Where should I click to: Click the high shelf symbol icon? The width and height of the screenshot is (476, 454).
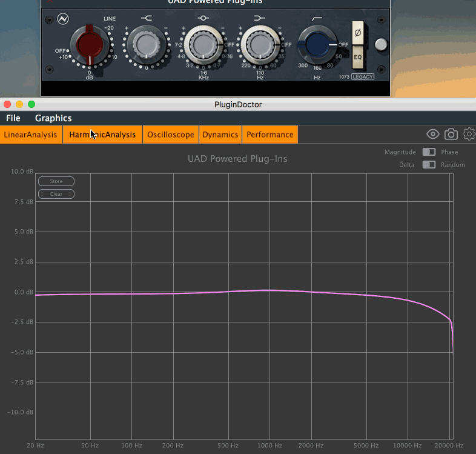point(147,18)
